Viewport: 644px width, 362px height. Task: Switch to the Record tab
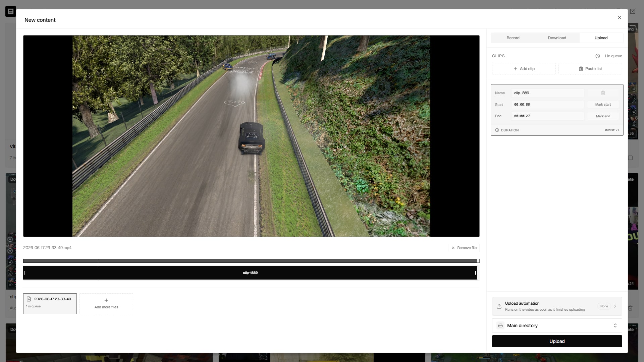[513, 38]
